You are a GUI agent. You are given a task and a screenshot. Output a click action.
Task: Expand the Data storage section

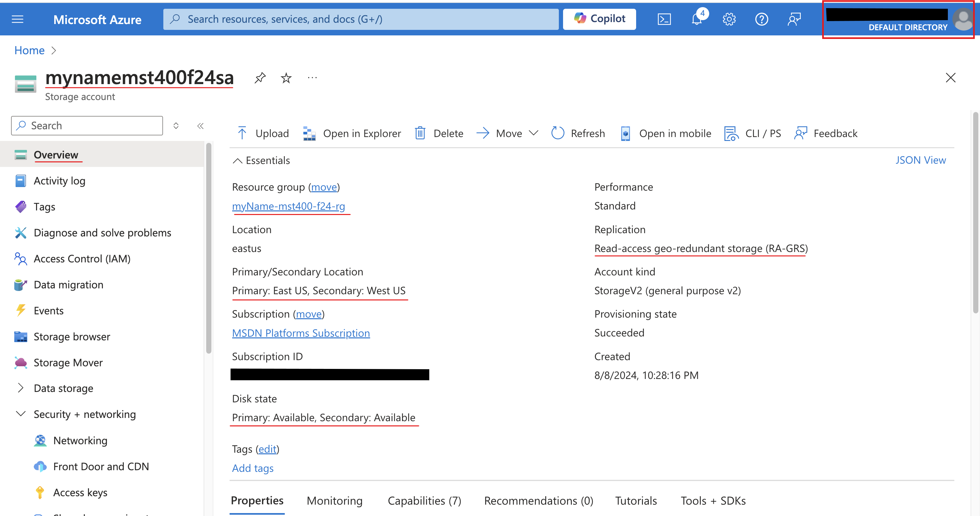pyautogui.click(x=20, y=388)
